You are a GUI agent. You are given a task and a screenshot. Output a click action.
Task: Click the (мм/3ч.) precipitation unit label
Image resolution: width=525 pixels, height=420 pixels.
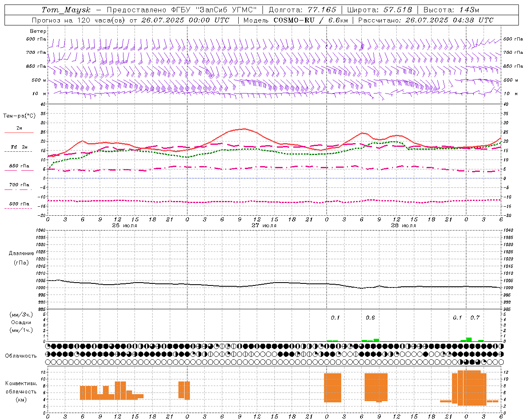(x=21, y=315)
